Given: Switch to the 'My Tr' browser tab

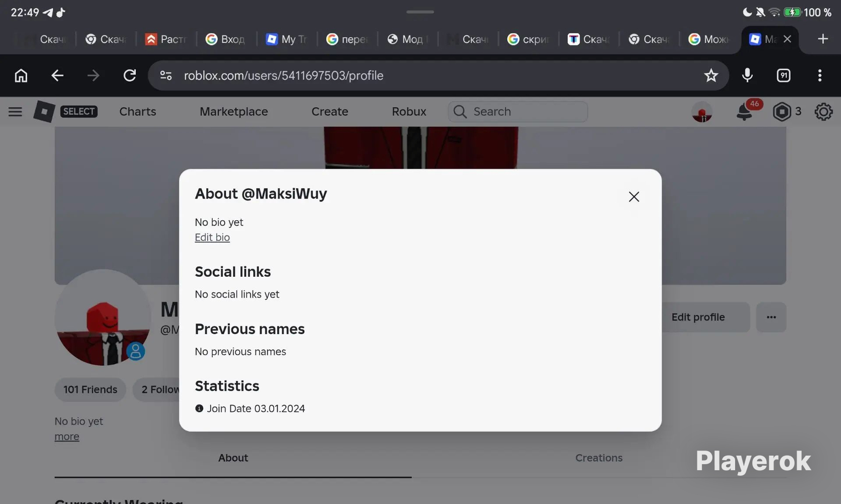Looking at the screenshot, I should click(286, 39).
